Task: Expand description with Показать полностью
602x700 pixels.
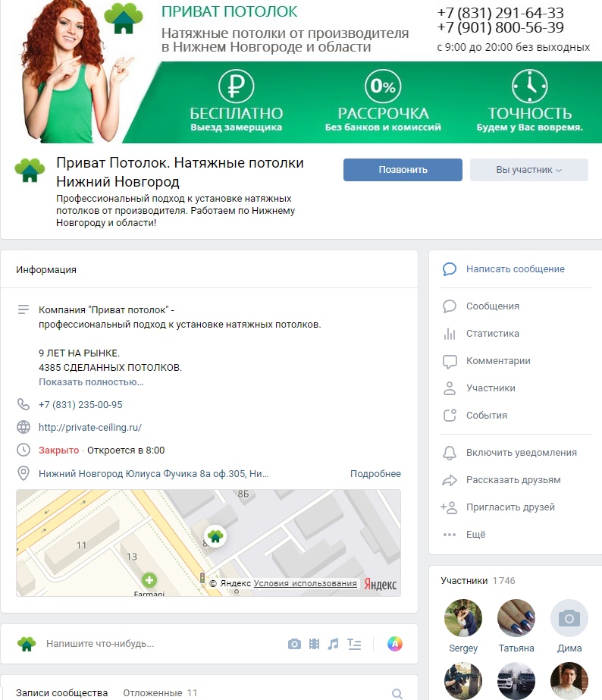Action: [x=91, y=382]
